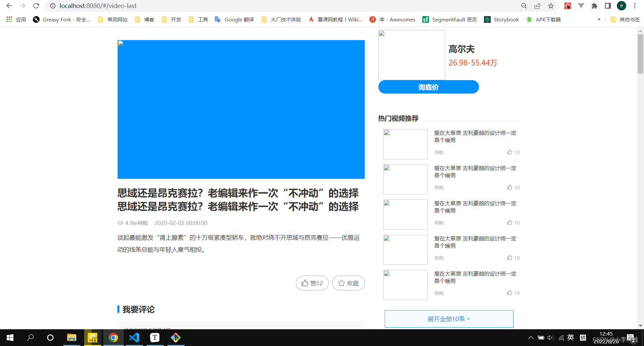Open the Extensions puzzle icon

pyautogui.click(x=594, y=6)
